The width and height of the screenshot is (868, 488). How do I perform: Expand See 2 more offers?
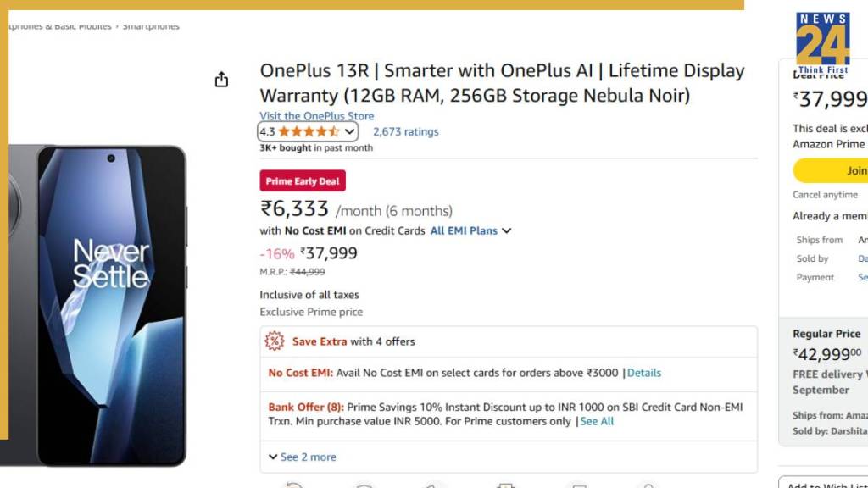click(303, 457)
